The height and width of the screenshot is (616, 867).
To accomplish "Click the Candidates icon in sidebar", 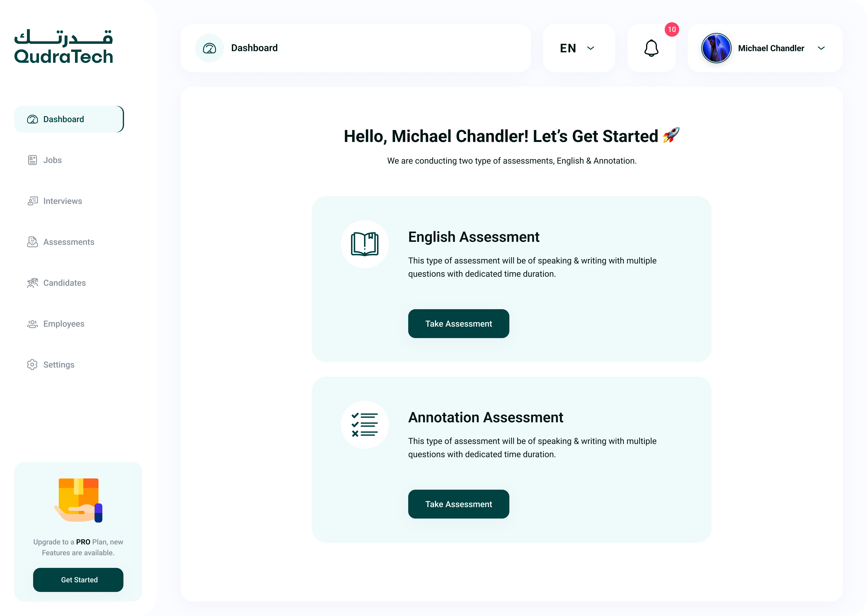I will point(32,283).
